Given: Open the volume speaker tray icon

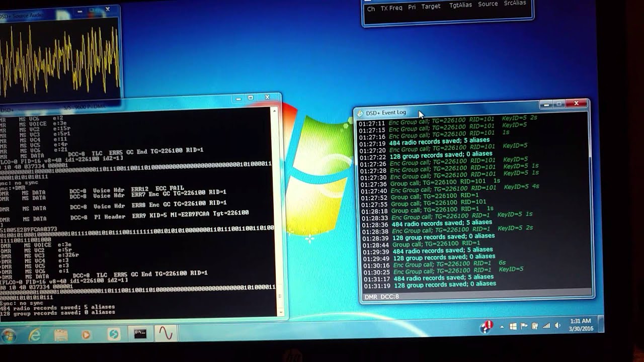Looking at the screenshot, I should tap(557, 326).
